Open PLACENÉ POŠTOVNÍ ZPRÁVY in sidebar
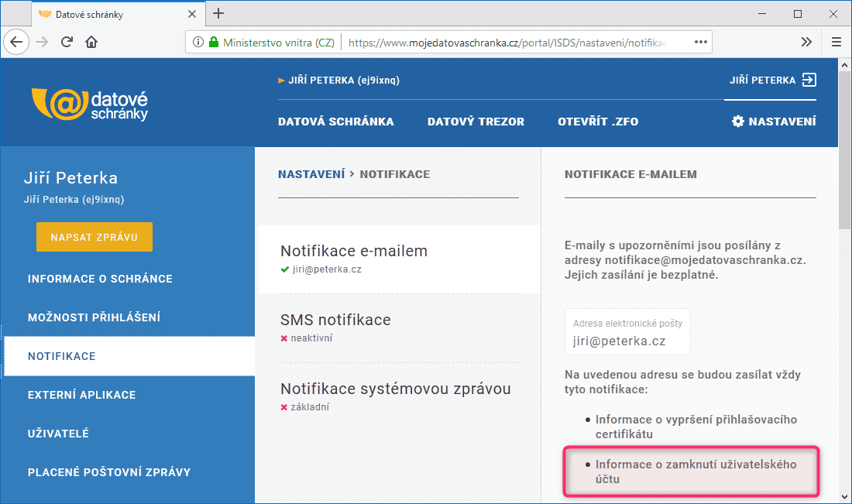852x504 pixels. click(x=109, y=472)
